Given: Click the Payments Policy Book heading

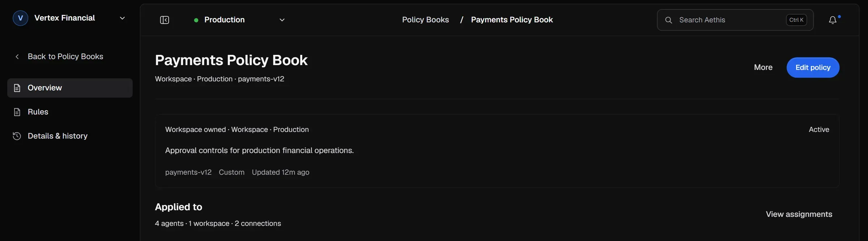Looking at the screenshot, I should point(231,60).
